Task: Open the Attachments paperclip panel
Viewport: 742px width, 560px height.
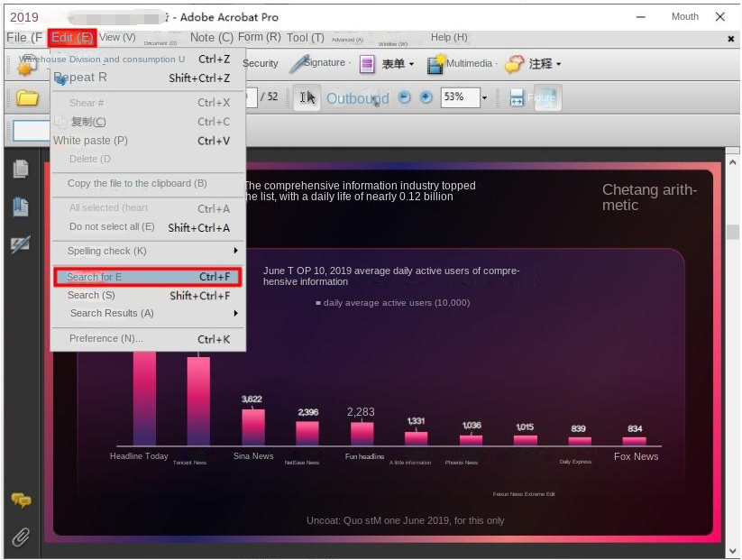Action: coord(20,537)
